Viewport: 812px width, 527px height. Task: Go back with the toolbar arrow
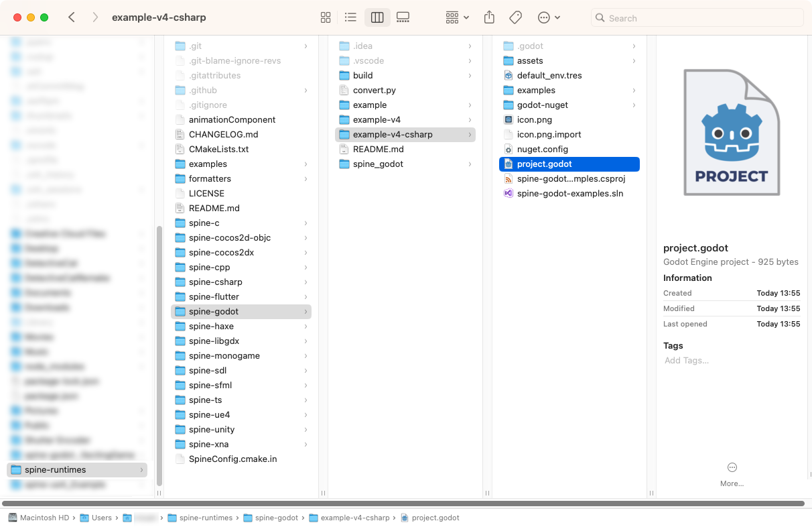point(72,17)
